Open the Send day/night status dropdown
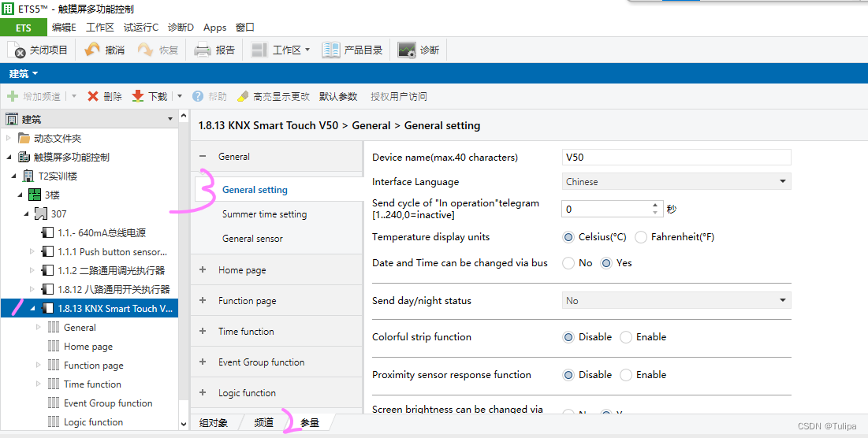Image resolution: width=868 pixels, height=438 pixels. pyautogui.click(x=676, y=300)
